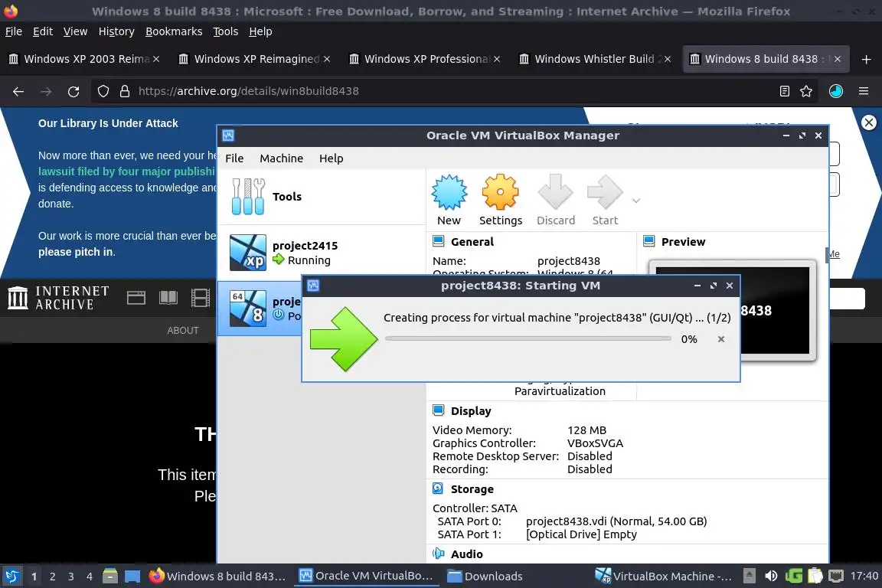Screen dimensions: 882x588
Task: Click the Display section header
Action: 471,411
